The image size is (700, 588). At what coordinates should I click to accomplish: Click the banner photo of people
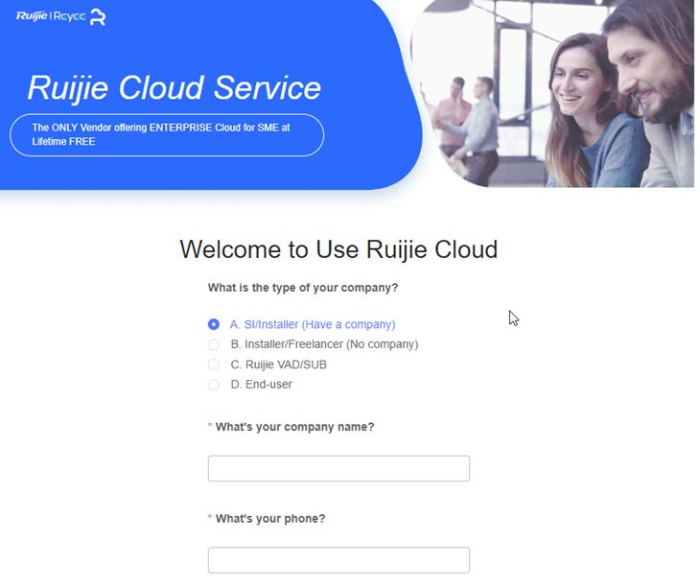552,93
